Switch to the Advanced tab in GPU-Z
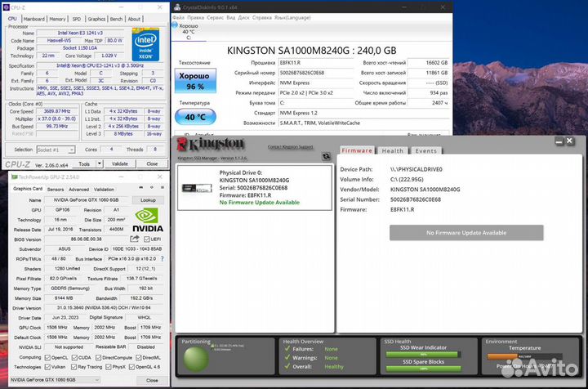The height and width of the screenshot is (389, 588). [x=78, y=190]
